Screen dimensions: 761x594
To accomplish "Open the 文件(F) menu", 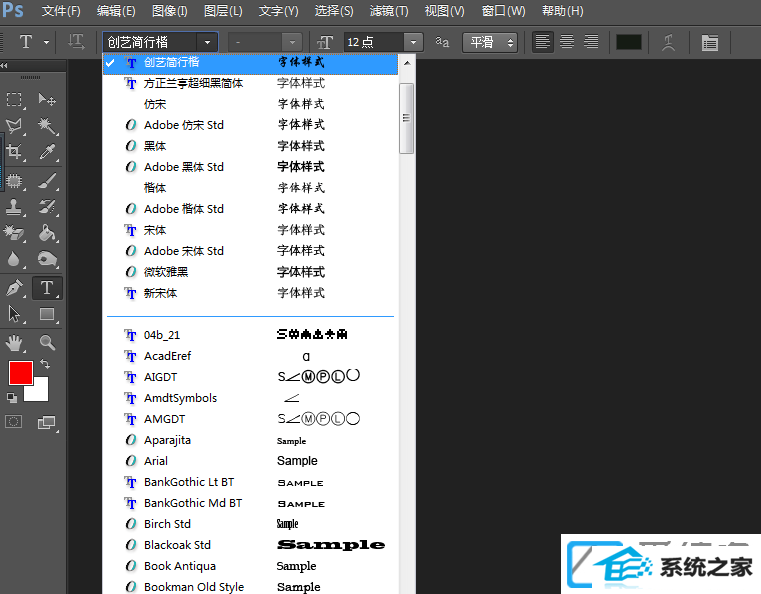I will 61,11.
